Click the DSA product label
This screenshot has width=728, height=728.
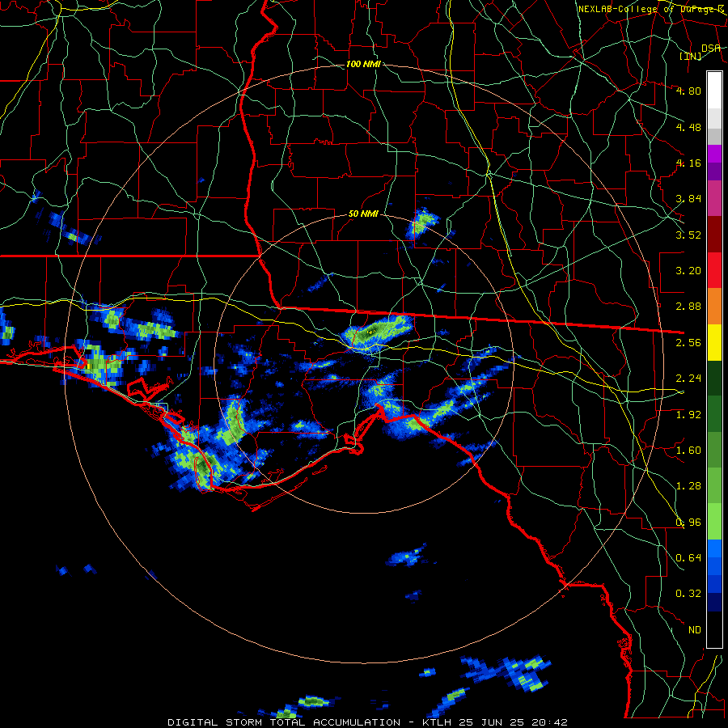711,48
